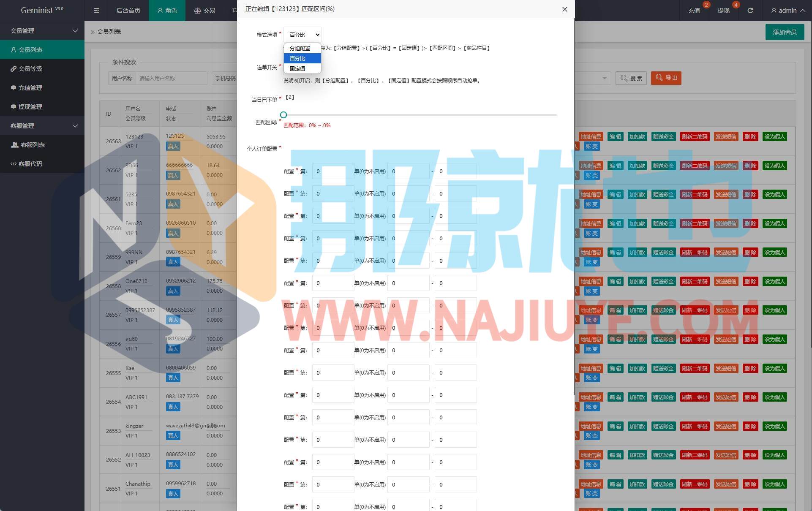
Task: Open 会员等级 in the sidebar
Action: pos(30,69)
